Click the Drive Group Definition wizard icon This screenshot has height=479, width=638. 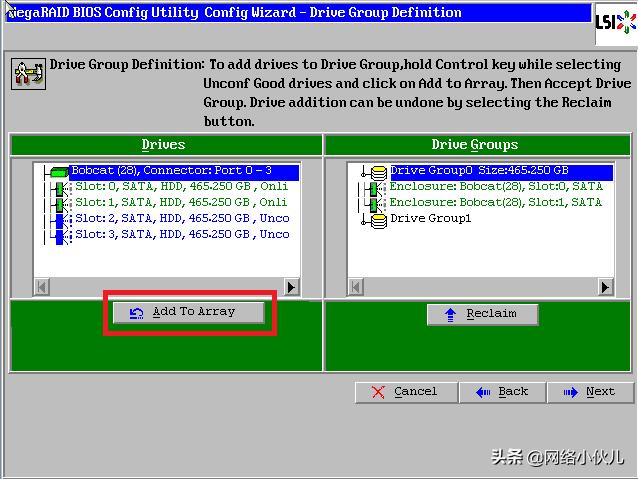click(28, 74)
